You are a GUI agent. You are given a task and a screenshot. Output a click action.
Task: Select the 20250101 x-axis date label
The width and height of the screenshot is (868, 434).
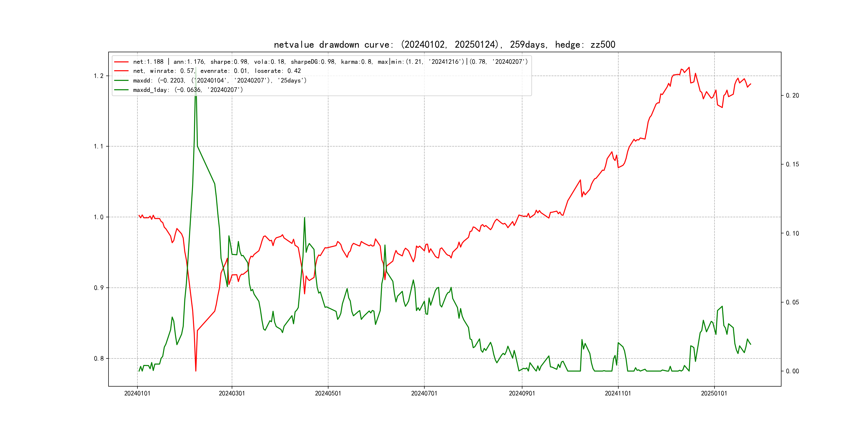(714, 393)
